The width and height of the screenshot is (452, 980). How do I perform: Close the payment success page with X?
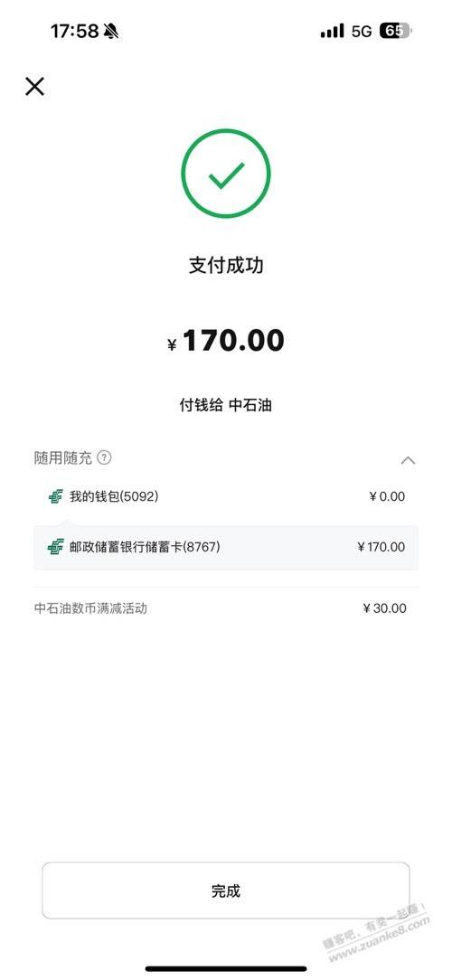pos(34,86)
